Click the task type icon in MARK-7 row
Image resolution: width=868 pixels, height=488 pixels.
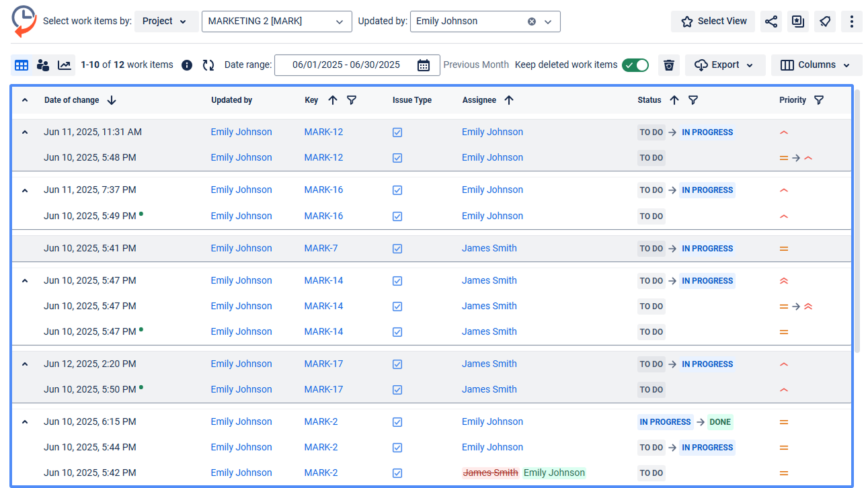pos(397,249)
